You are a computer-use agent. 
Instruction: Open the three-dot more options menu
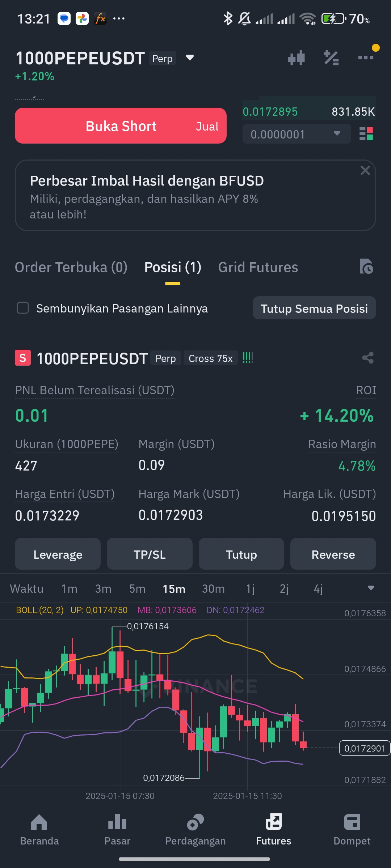(x=366, y=58)
